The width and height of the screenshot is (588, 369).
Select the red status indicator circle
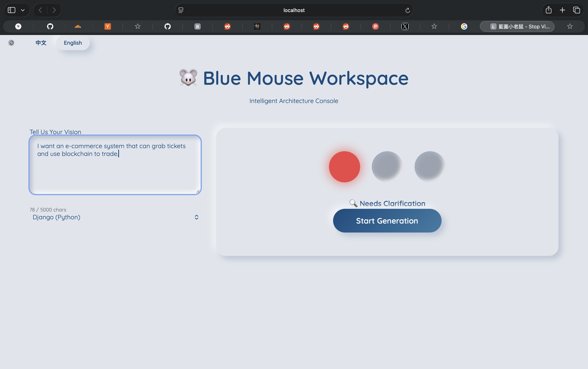pos(344,167)
